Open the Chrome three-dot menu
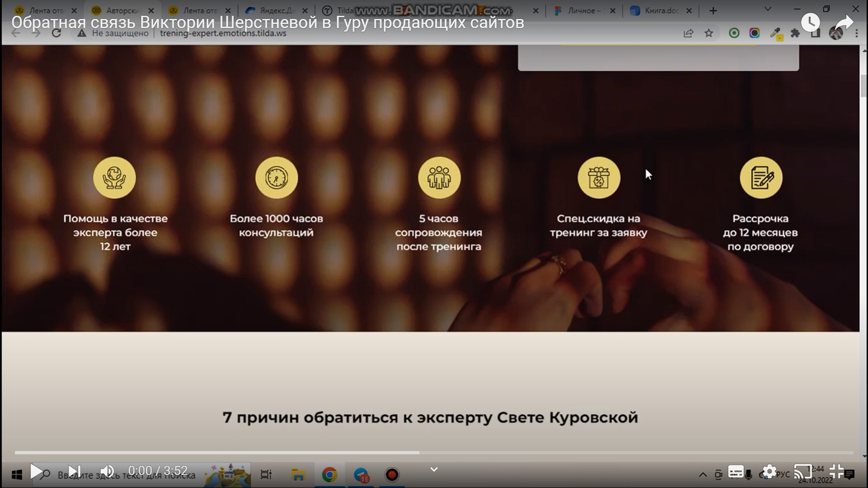 [857, 33]
